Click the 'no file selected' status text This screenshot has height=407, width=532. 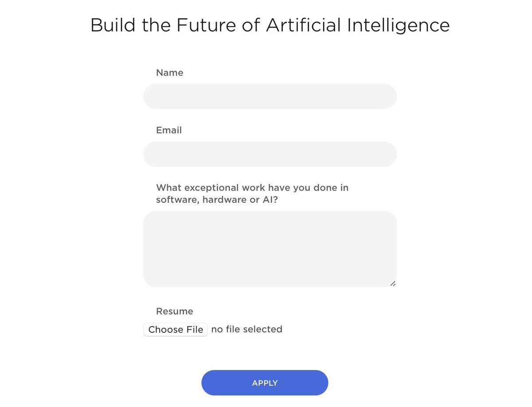[x=246, y=329]
